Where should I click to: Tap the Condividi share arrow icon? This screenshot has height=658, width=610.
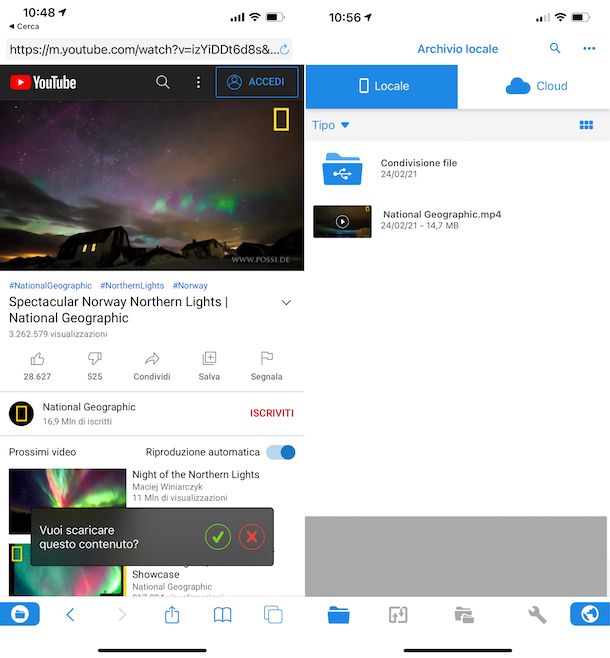pos(152,359)
